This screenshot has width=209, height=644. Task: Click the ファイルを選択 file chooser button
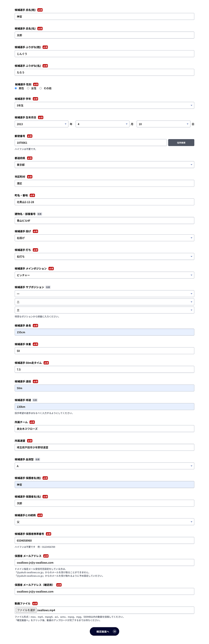tap(26, 610)
